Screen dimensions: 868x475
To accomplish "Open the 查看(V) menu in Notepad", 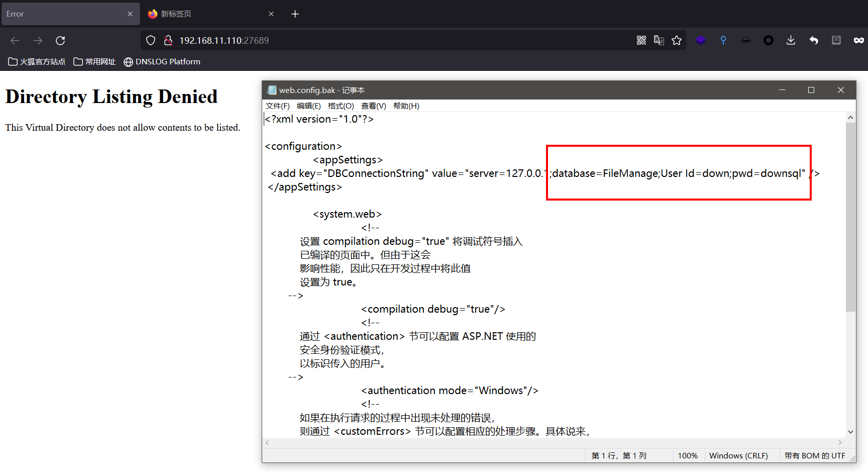I will point(373,106).
